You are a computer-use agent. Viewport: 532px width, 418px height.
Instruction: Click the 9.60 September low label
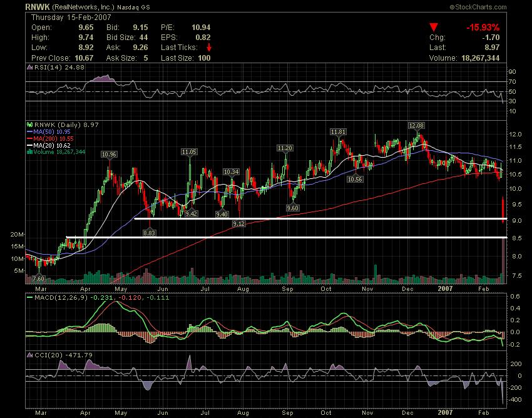(x=292, y=208)
